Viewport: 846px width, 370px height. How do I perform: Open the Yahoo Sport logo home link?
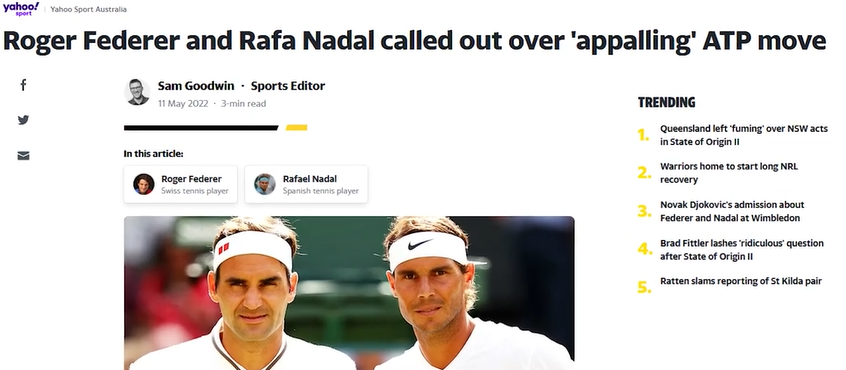coord(21,9)
